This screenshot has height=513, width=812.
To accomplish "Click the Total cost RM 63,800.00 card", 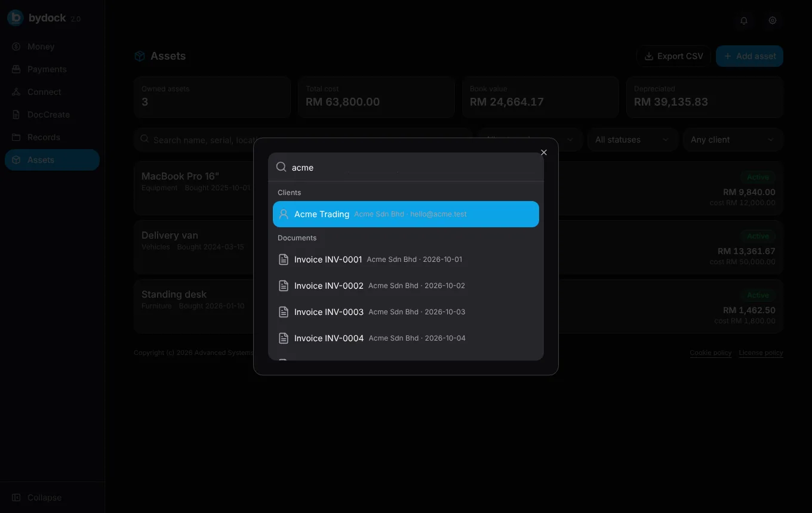I will 376,97.
